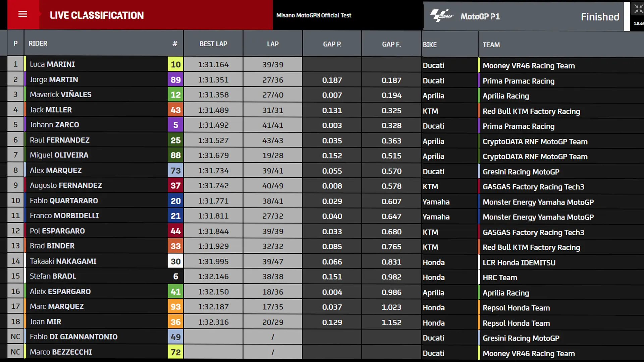Viewport: 644px width, 362px height.
Task: Select rider Pol ESPARGARO
Action: (57, 231)
